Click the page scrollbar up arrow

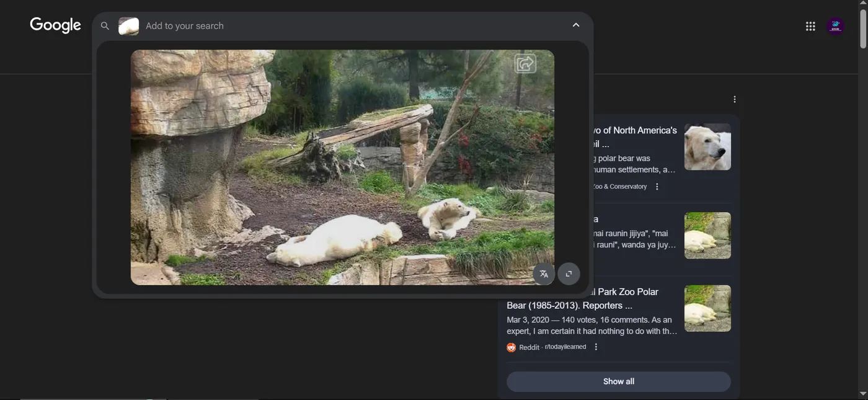click(863, 4)
